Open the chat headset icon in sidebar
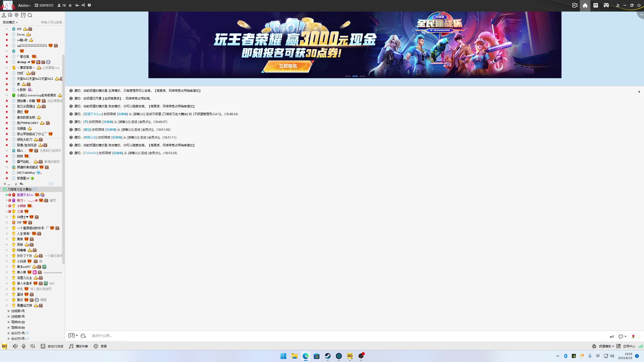 click(10, 15)
